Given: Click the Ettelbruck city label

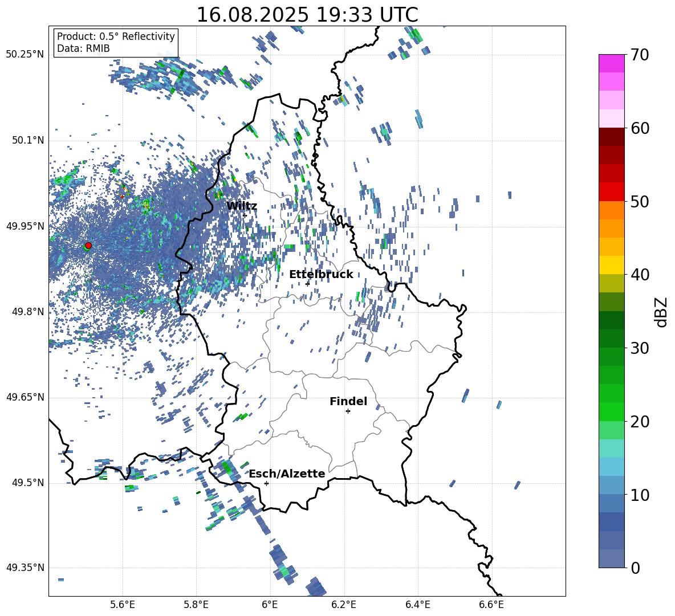Looking at the screenshot, I should coord(321,275).
